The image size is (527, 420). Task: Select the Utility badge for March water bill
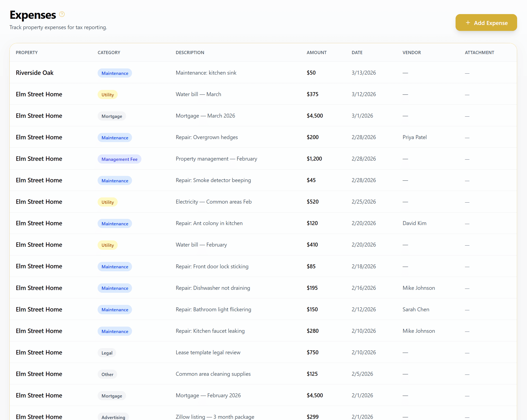point(107,94)
